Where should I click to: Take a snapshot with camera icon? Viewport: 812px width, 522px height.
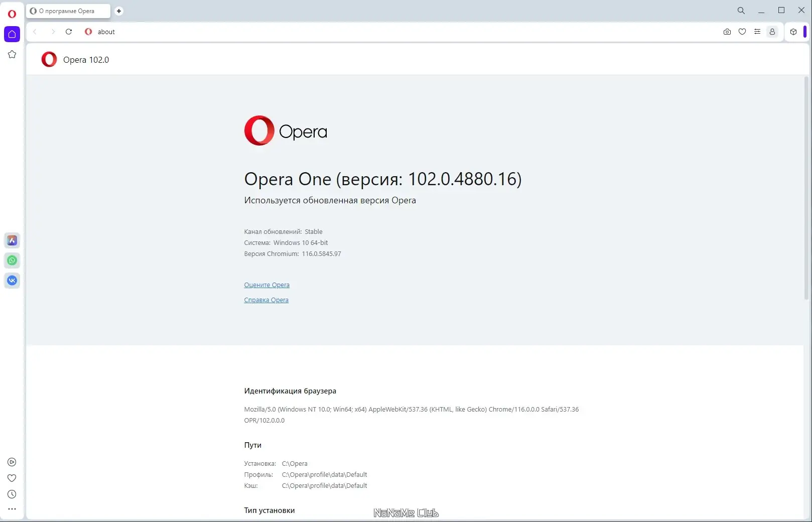tap(727, 32)
